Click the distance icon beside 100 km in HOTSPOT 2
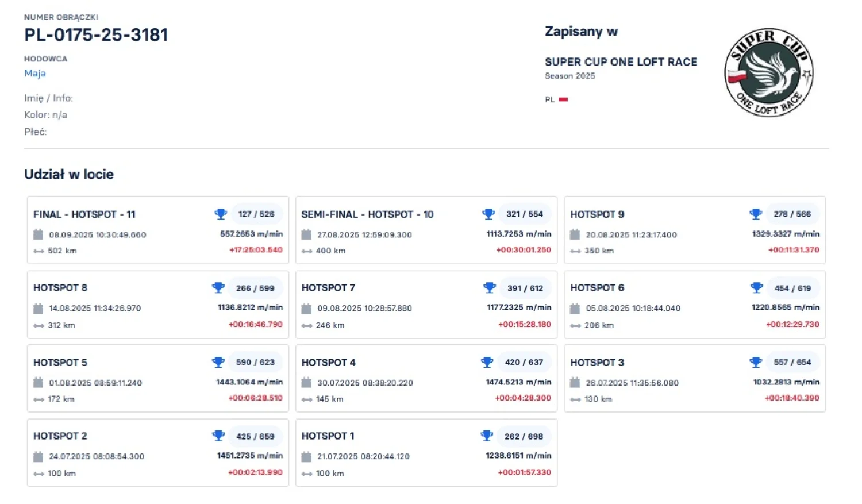This screenshot has height=504, width=862. coord(39,474)
